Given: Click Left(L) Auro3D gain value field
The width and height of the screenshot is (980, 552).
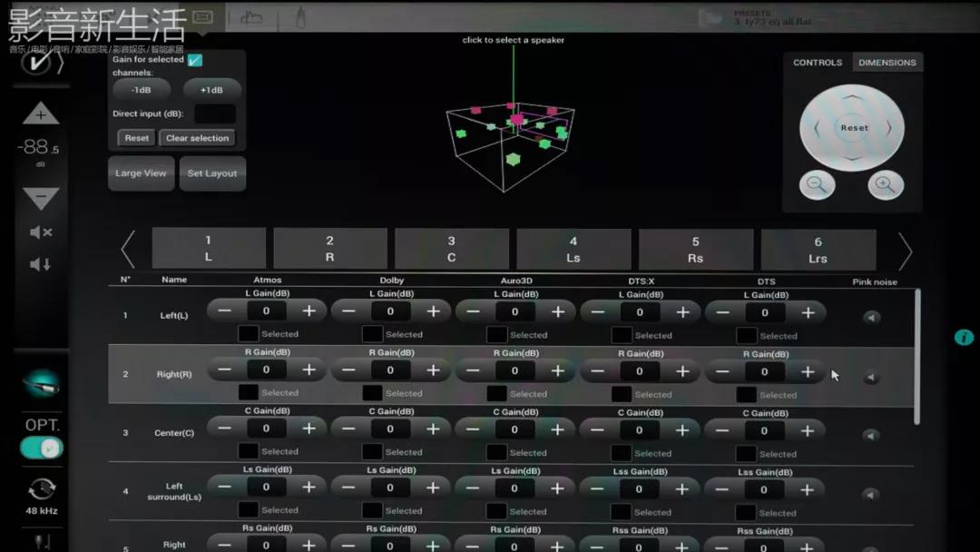Looking at the screenshot, I should pyautogui.click(x=514, y=311).
